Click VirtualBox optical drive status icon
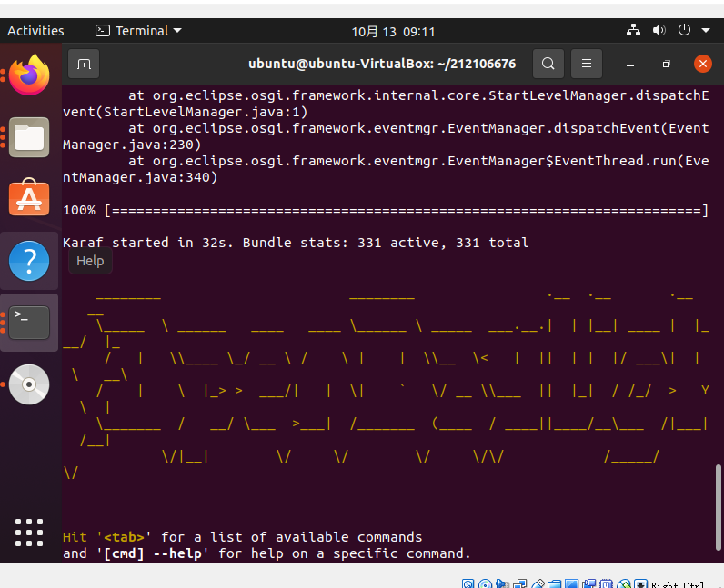Image resolution: width=724 pixels, height=588 pixels. tap(486, 583)
